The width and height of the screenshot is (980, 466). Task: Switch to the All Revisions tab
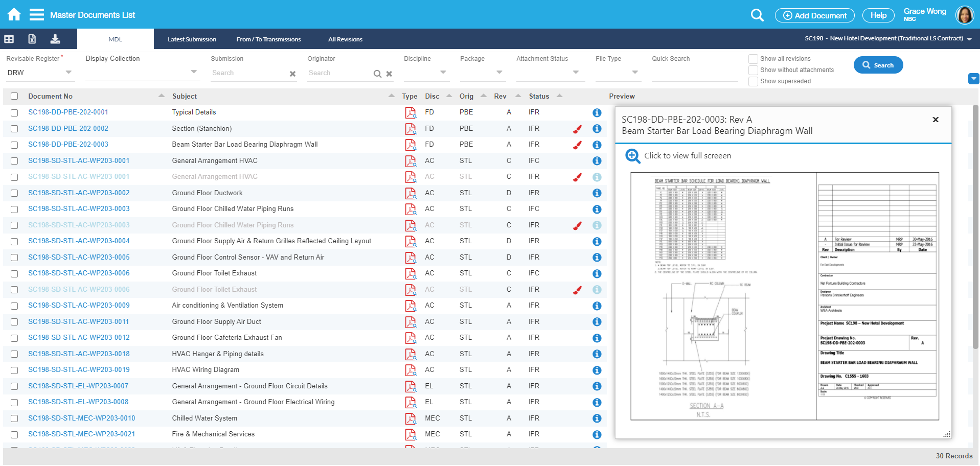[345, 39]
